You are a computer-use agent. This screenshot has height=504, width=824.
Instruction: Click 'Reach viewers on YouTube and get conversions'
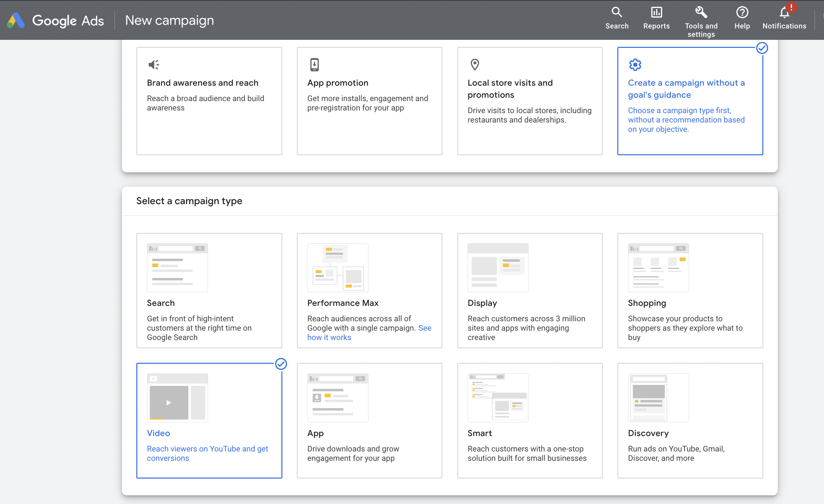tap(207, 453)
